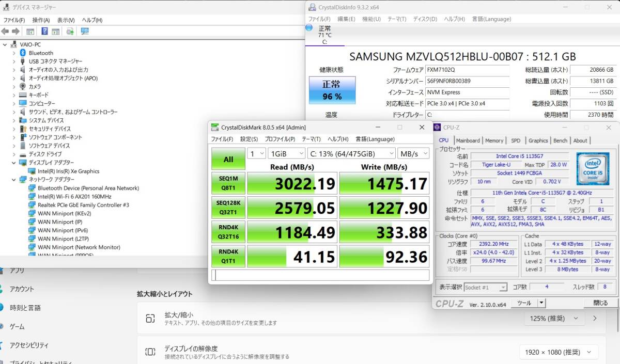Viewport: 620px width, 364px height.
Task: Open the MB/s unit dropdown
Action: pyautogui.click(x=413, y=153)
